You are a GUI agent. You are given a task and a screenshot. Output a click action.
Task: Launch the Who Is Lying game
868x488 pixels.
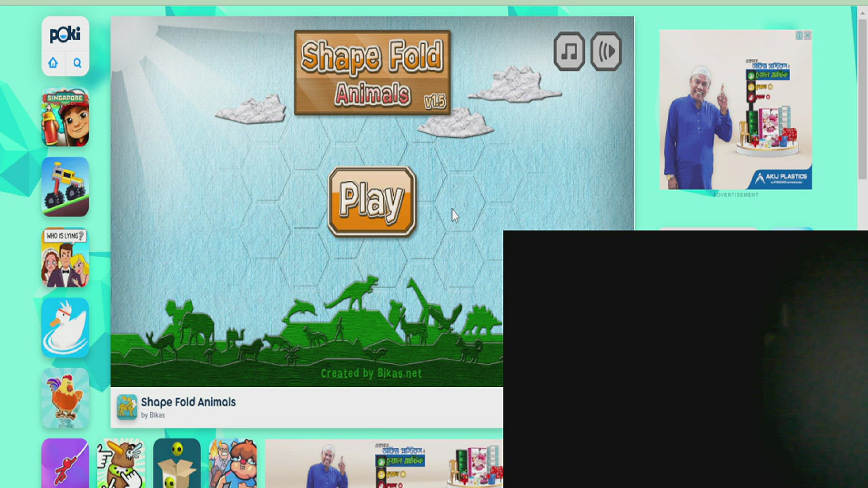(65, 258)
